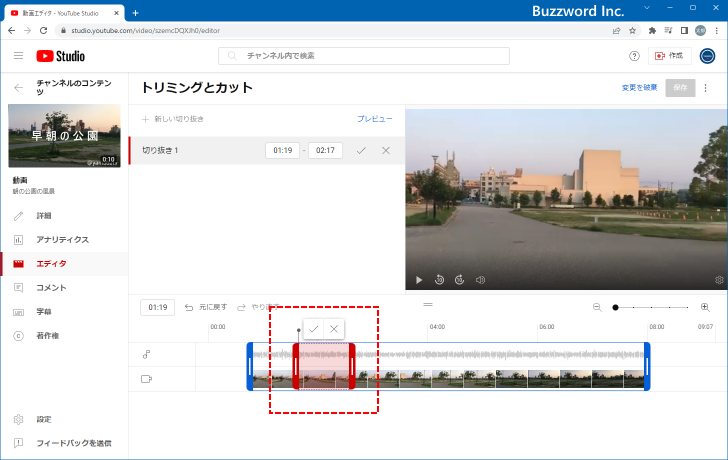Click the timeline panel resize handle
The height and width of the screenshot is (460, 728).
(428, 305)
